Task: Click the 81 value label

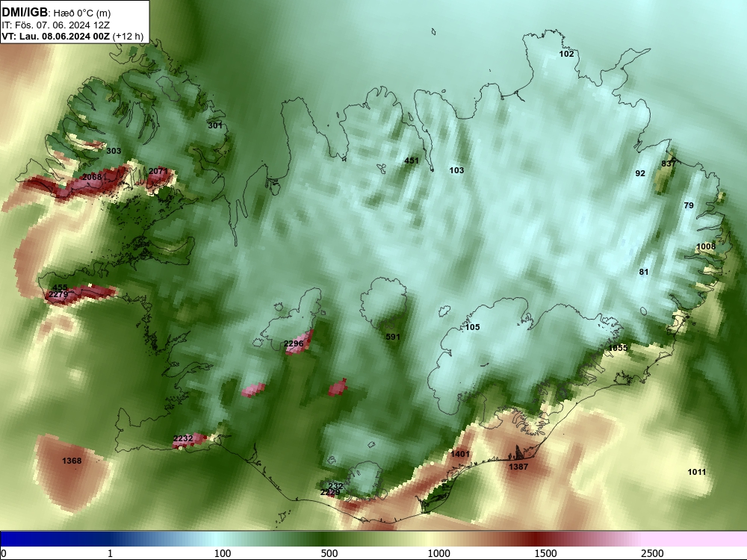Action: pos(644,272)
